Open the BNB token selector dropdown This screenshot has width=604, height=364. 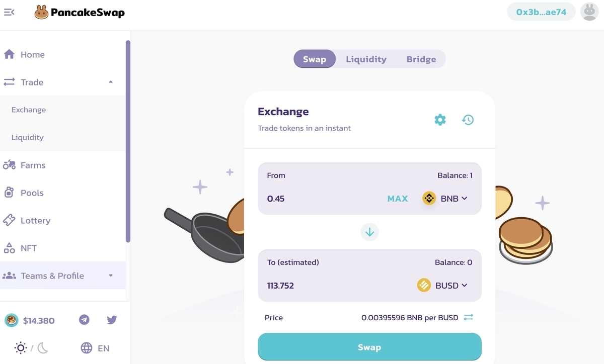click(x=445, y=199)
